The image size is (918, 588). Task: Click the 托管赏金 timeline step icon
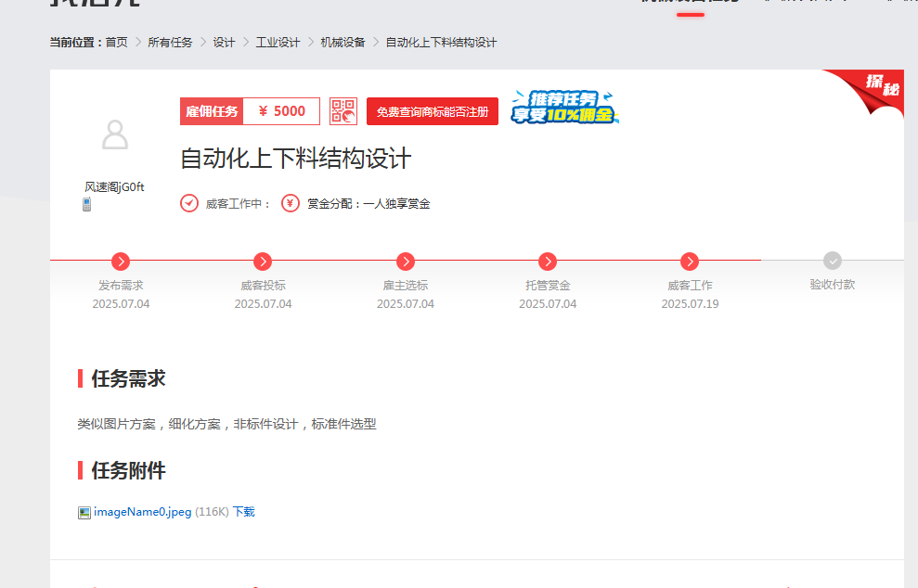pyautogui.click(x=547, y=261)
